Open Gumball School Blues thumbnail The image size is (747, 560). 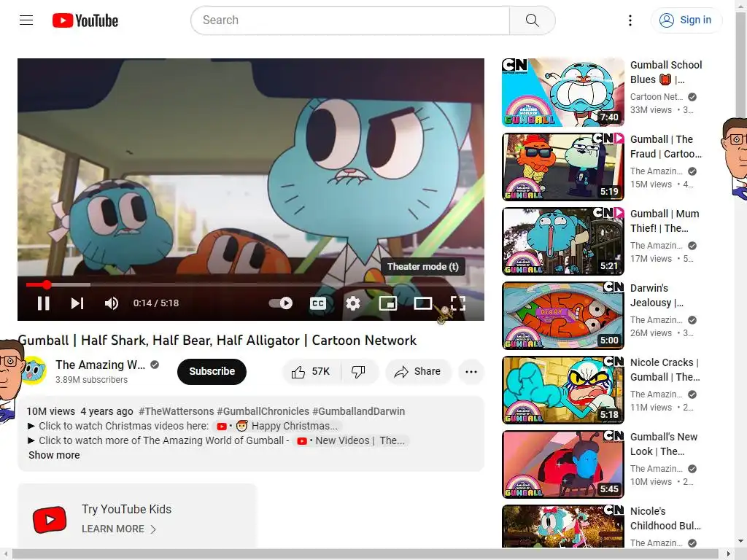pyautogui.click(x=563, y=93)
